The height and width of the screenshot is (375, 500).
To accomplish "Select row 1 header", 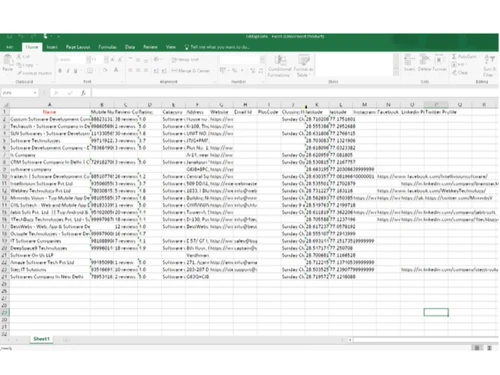I will [5, 112].
